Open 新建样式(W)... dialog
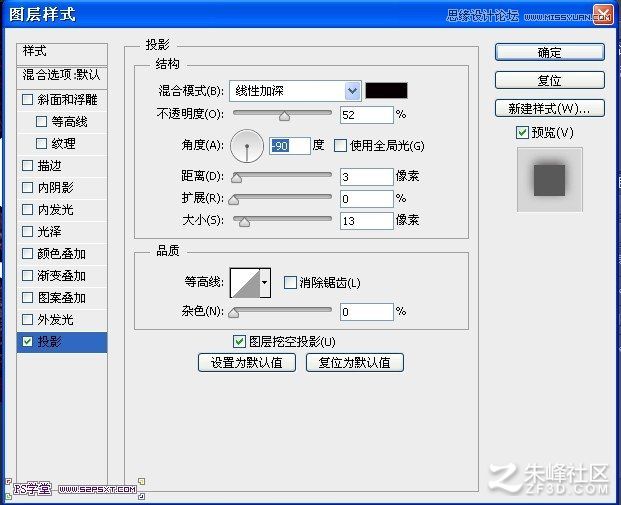The width and height of the screenshot is (621, 505). pyautogui.click(x=550, y=108)
